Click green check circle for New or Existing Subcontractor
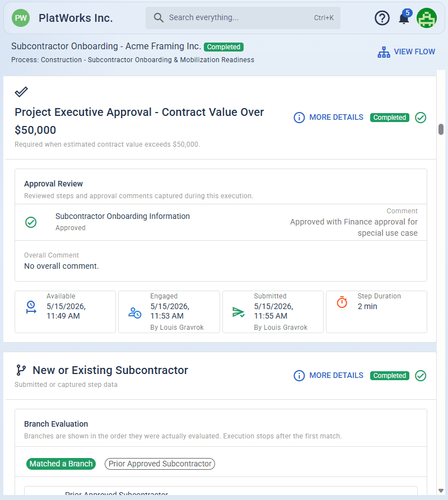 tap(421, 376)
